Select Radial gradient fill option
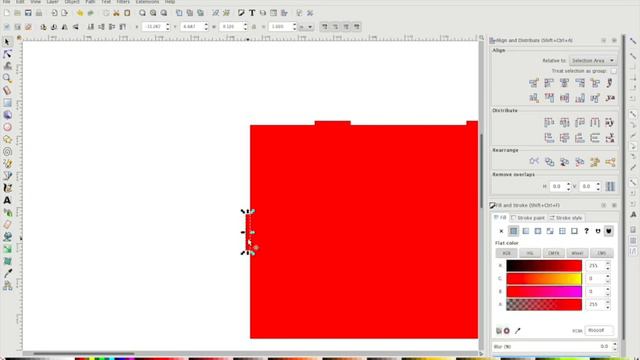Image resolution: width=640 pixels, height=360 pixels. (x=538, y=231)
